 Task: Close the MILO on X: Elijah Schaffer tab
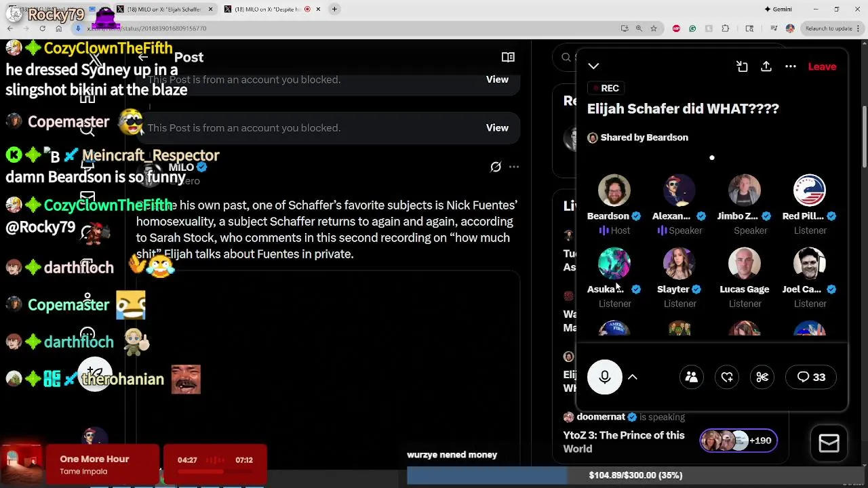[210, 9]
